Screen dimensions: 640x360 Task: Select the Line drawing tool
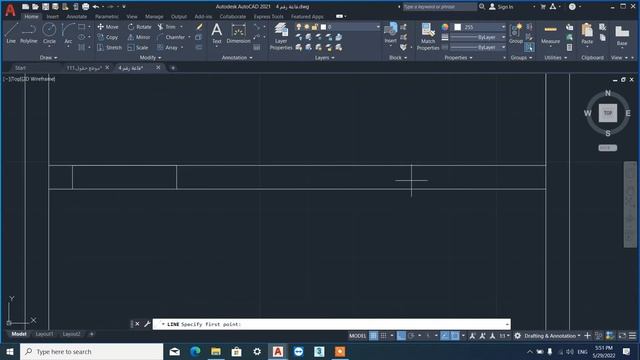point(11,33)
